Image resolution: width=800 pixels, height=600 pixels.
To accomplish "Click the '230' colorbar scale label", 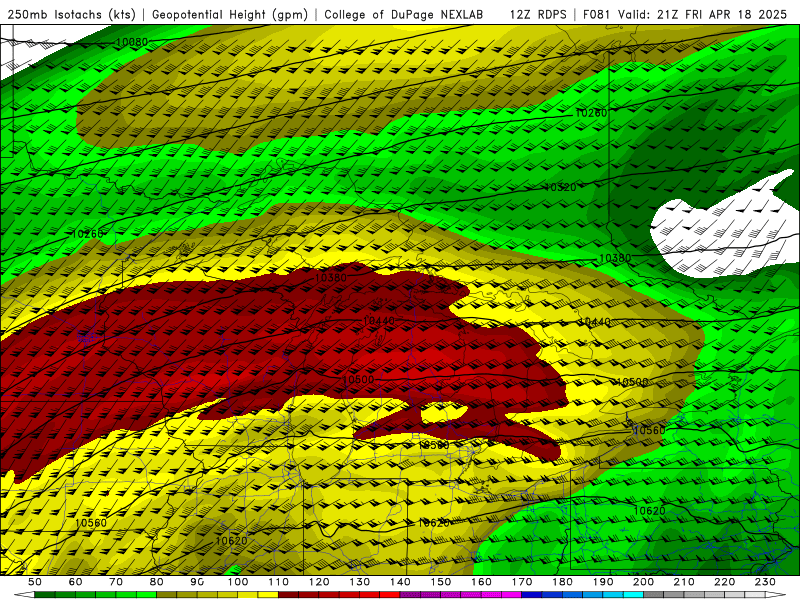I will [x=765, y=582].
